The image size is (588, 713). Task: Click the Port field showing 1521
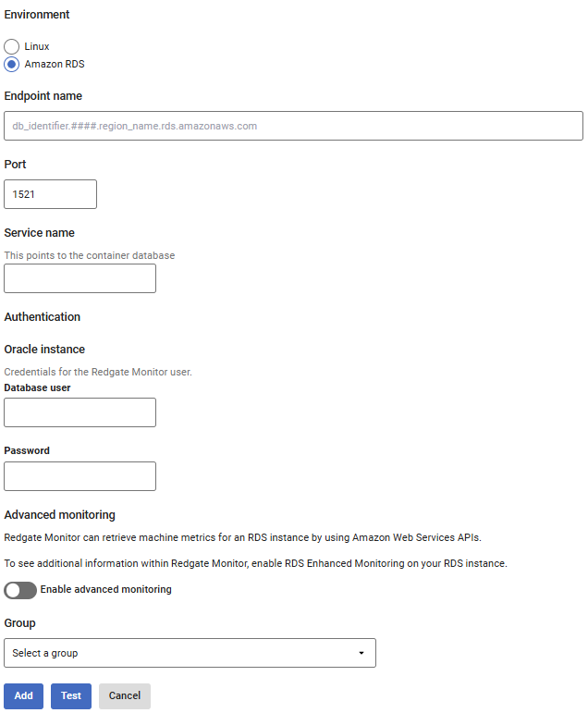pyautogui.click(x=51, y=194)
